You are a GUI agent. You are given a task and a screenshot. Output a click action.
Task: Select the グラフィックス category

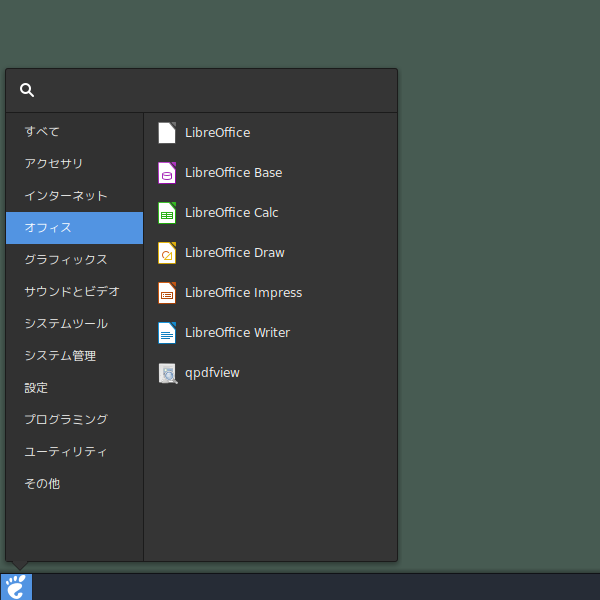75,260
